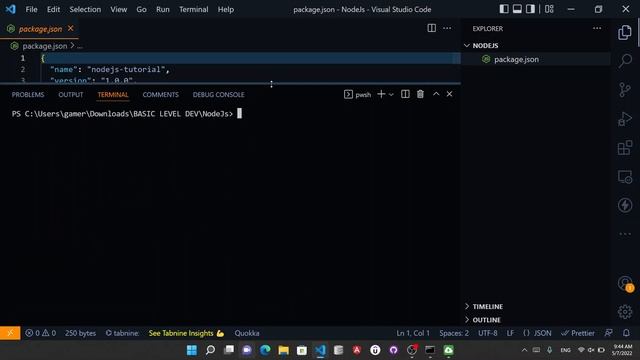Open the remote window orange button
This screenshot has height=360, width=640.
click(10, 333)
